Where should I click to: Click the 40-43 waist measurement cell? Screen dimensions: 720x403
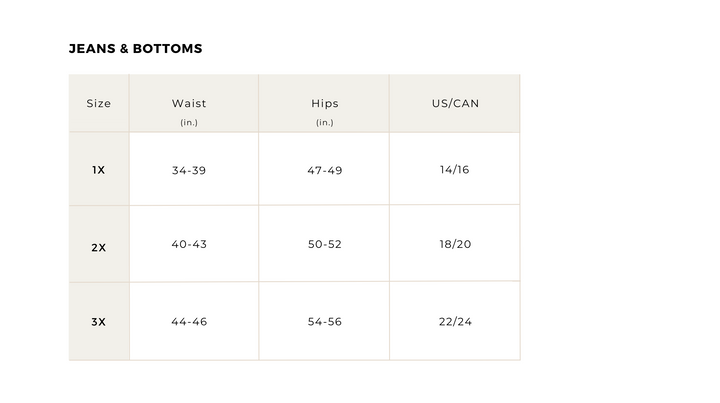[x=189, y=245]
